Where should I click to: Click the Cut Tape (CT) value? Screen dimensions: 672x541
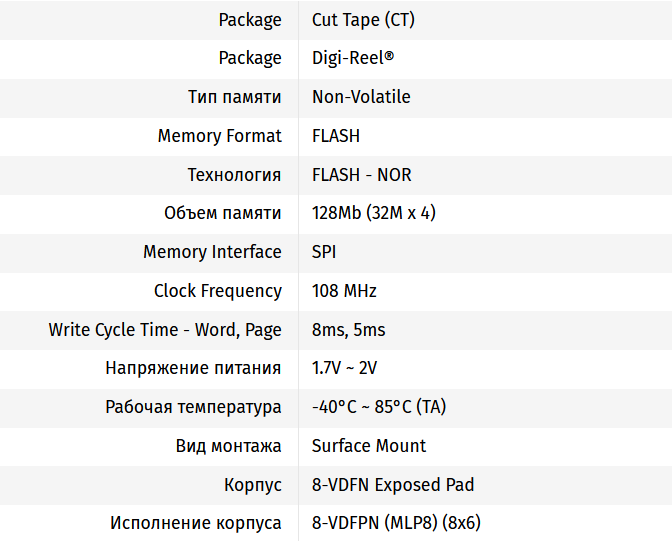[x=362, y=20]
